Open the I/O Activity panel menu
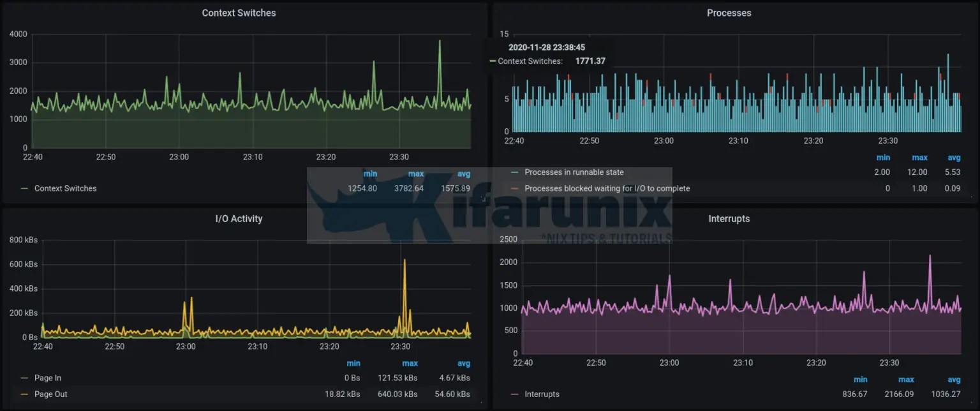 tap(238, 218)
